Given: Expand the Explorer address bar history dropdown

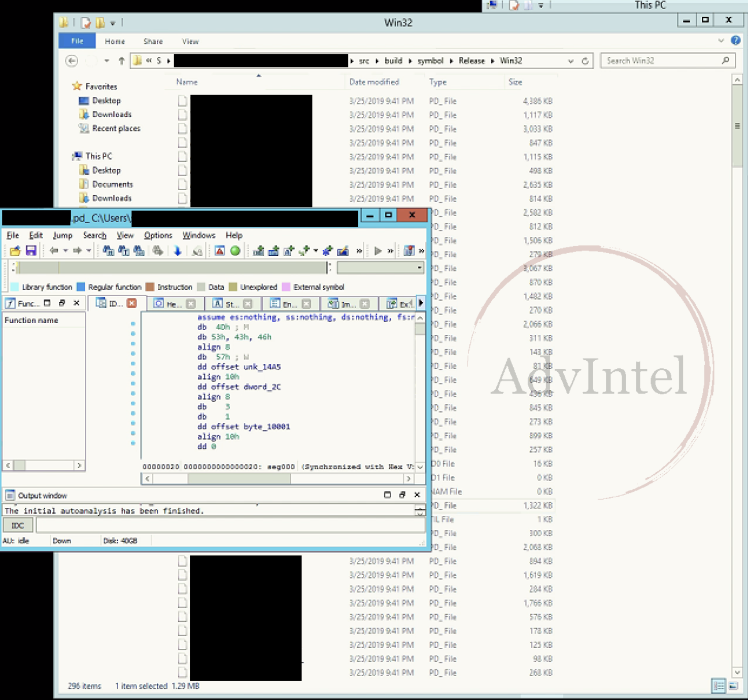Looking at the screenshot, I should pyautogui.click(x=571, y=61).
